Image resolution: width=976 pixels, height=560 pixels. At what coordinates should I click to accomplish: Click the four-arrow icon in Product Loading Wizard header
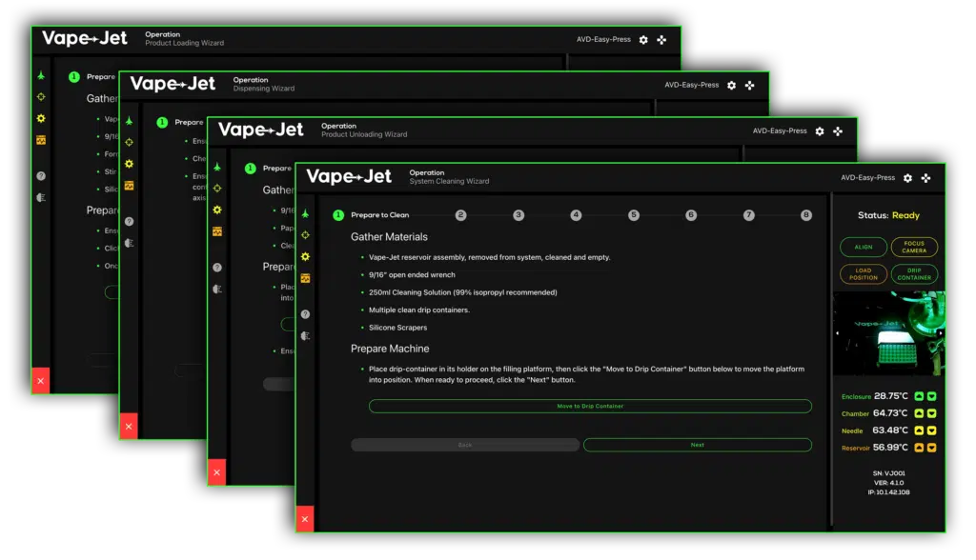(x=661, y=40)
